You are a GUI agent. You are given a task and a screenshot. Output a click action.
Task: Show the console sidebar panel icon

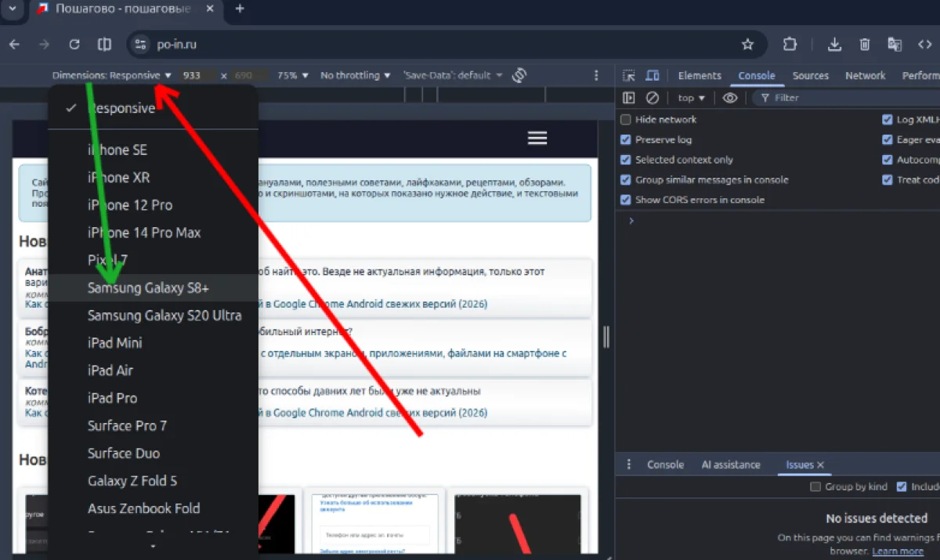pyautogui.click(x=628, y=98)
